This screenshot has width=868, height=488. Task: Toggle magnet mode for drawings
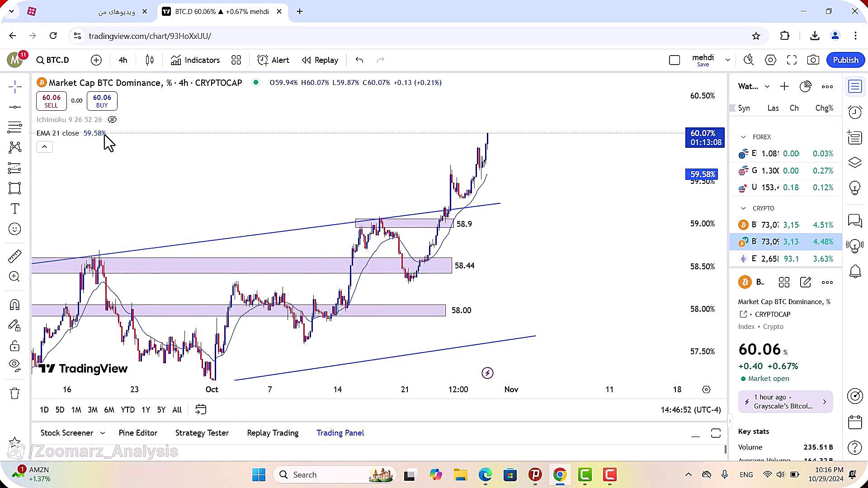point(15,305)
